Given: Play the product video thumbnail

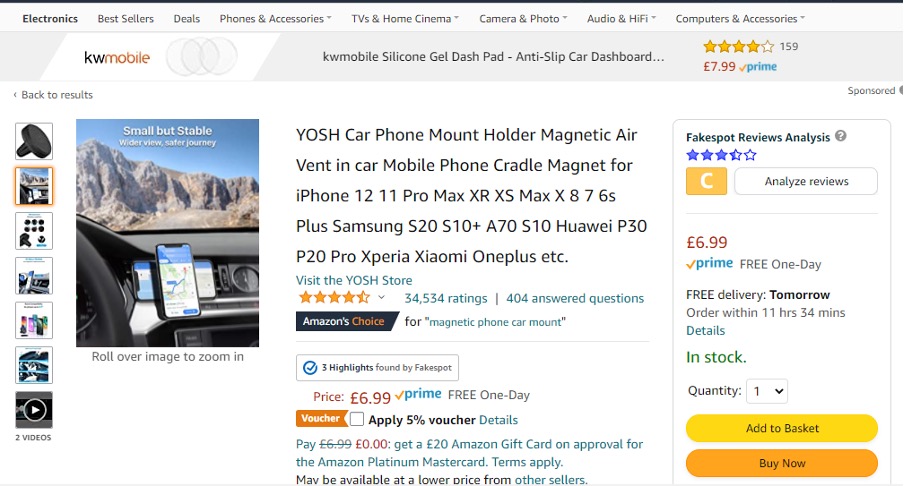Looking at the screenshot, I should [x=34, y=409].
